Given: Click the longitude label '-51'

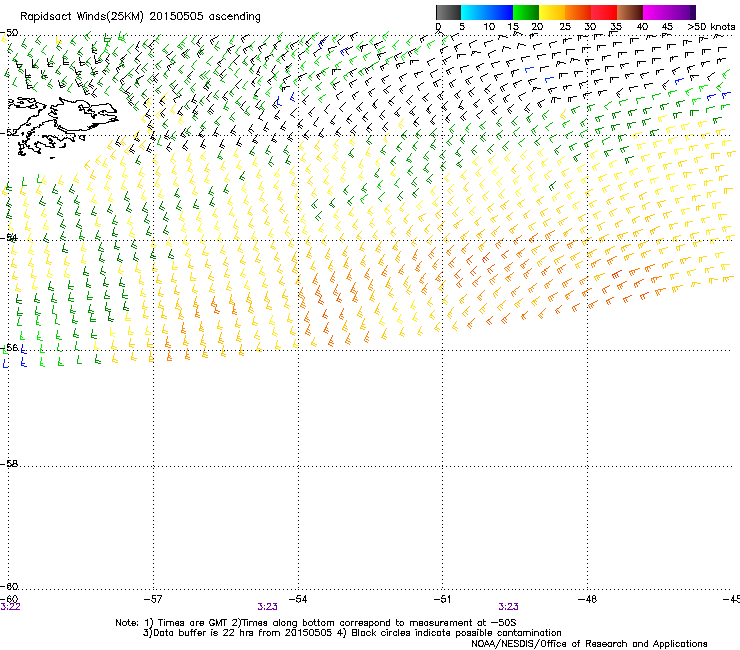Looking at the screenshot, I should pyautogui.click(x=442, y=599).
